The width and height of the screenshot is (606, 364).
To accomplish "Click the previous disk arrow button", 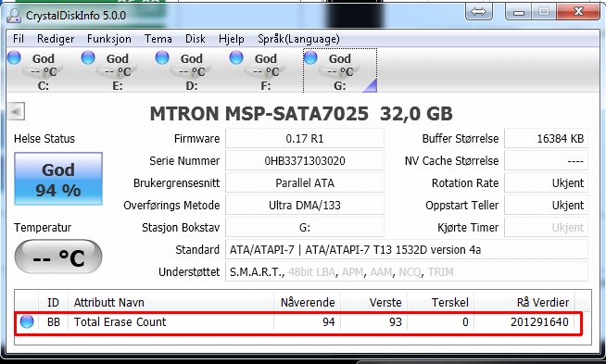I will tap(17, 112).
